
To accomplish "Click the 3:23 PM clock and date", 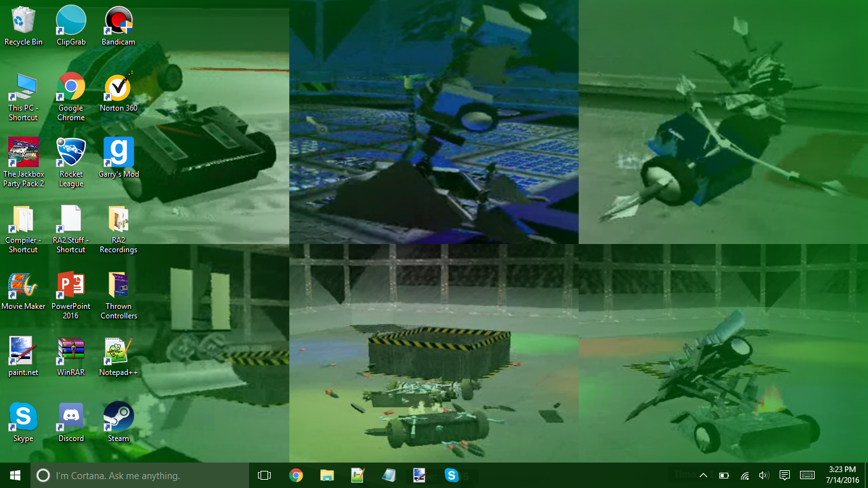I will 843,475.
